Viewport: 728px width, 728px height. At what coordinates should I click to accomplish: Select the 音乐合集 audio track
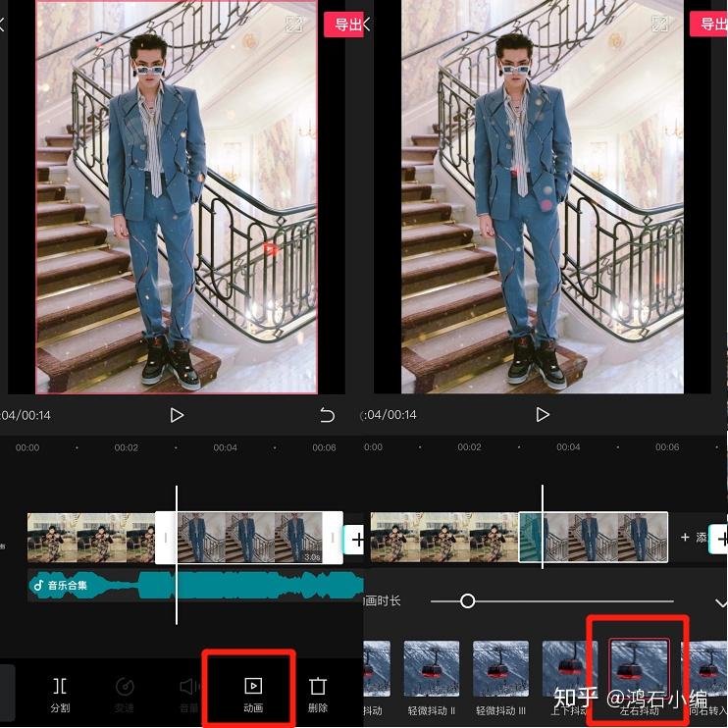coord(195,586)
